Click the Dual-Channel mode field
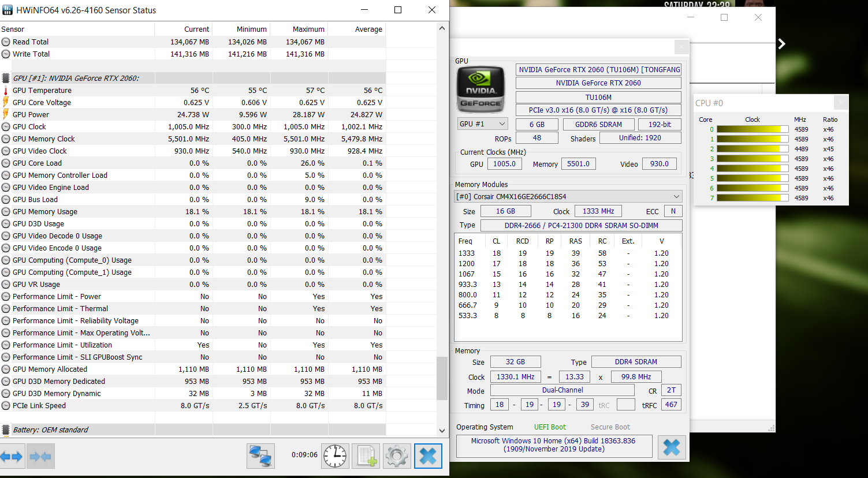The width and height of the screenshot is (868, 478). coord(562,390)
